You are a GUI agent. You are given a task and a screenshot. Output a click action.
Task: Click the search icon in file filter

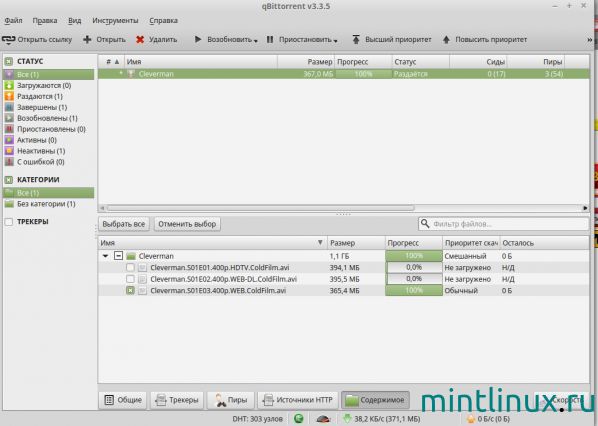click(425, 223)
